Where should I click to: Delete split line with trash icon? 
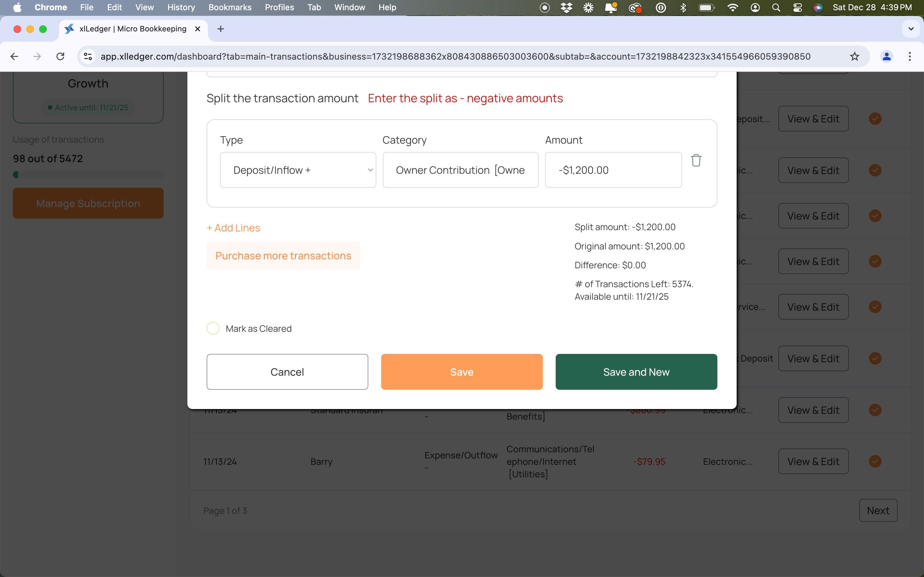[x=696, y=161]
